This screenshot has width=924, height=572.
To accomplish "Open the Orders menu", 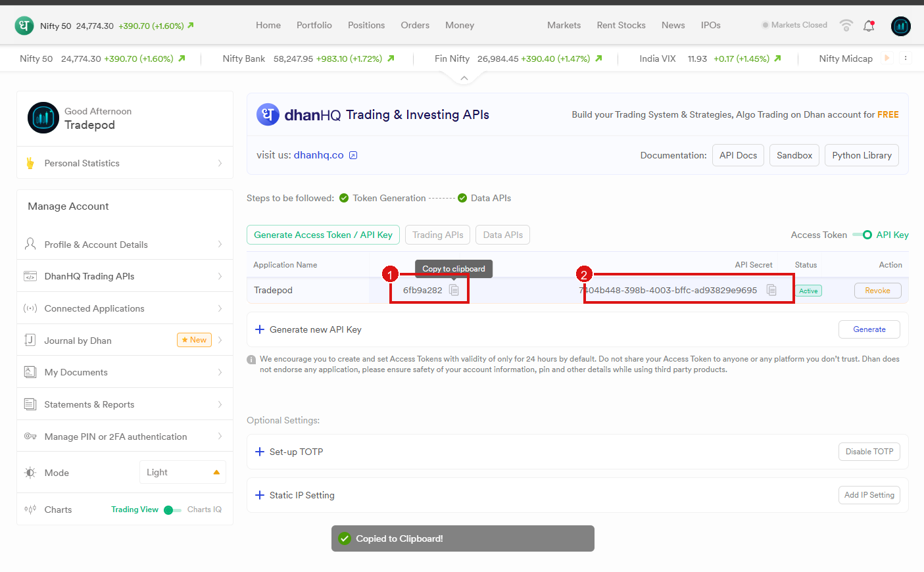I will (x=415, y=26).
